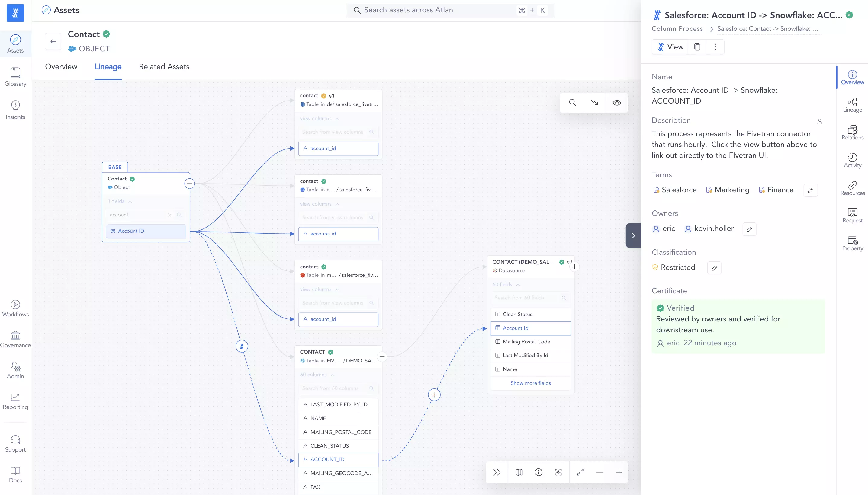Switch to the Lineage tab
Screen dimensions: 868x495
point(108,67)
